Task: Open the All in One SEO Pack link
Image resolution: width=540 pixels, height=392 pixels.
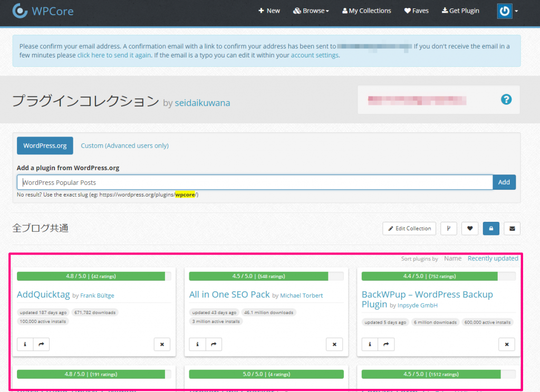Action: [x=229, y=295]
